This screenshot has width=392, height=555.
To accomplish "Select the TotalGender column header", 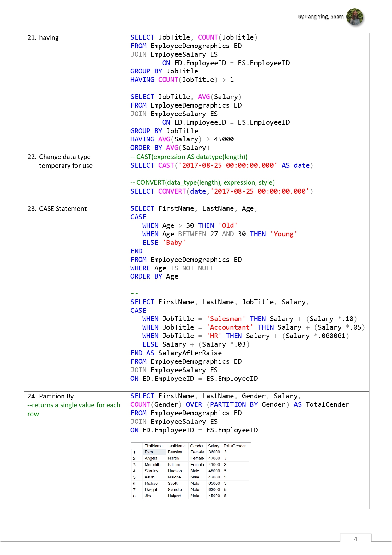I will click(x=235, y=446).
